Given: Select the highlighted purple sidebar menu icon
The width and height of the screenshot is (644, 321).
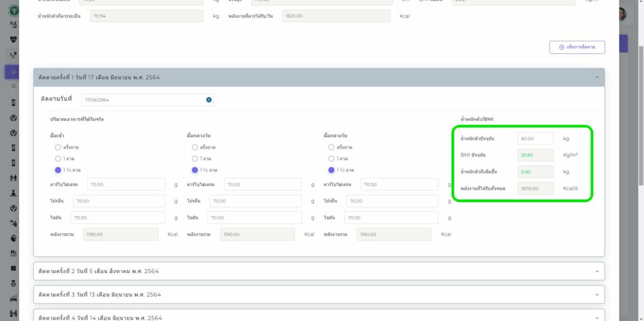Looking at the screenshot, I should pyautogui.click(x=13, y=71).
